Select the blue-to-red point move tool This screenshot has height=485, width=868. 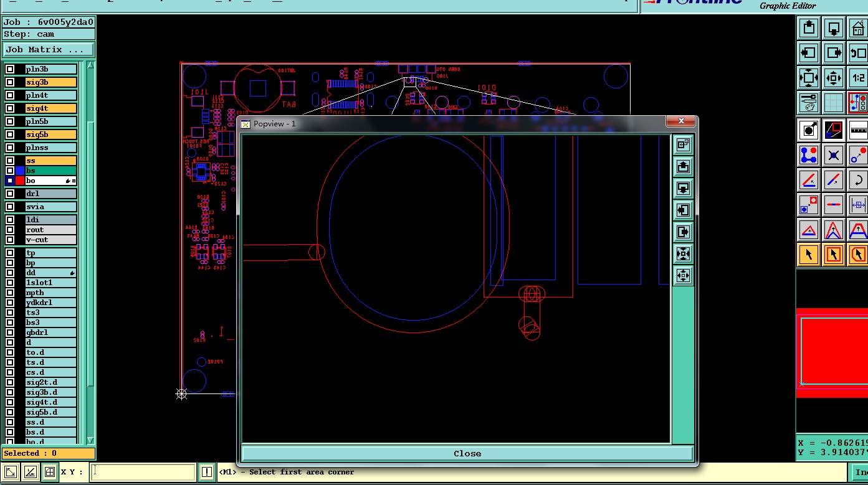pyautogui.click(x=858, y=155)
